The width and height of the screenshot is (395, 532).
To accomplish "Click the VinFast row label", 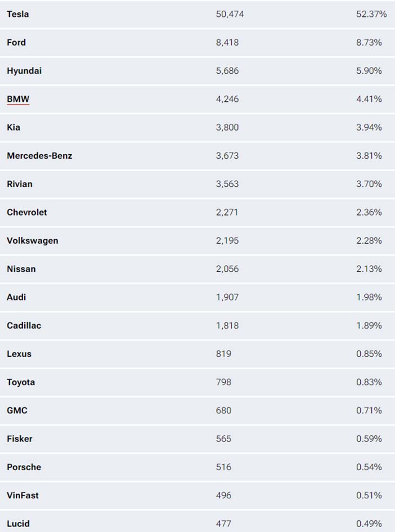I will (23, 495).
